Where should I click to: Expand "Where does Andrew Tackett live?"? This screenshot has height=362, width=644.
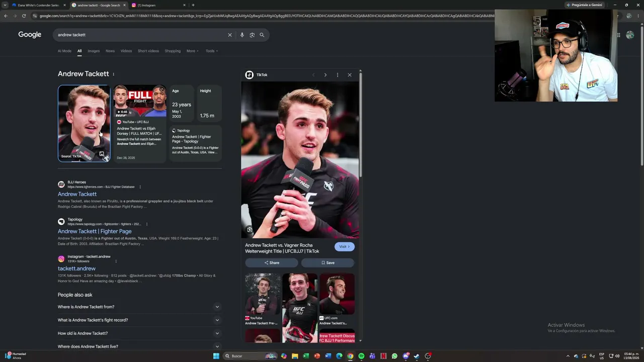[139, 346]
